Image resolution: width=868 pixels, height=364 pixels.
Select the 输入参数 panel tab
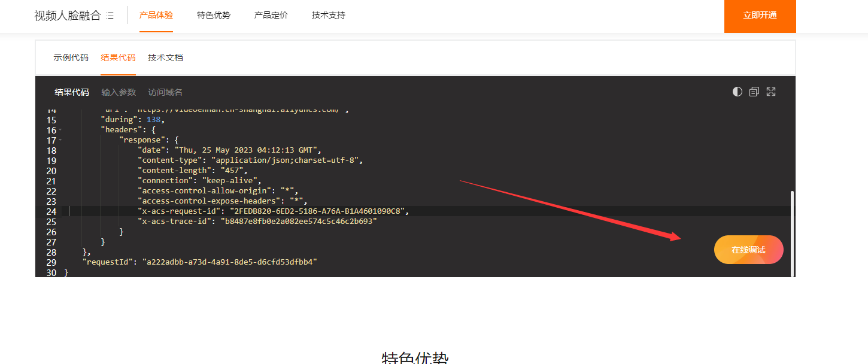click(x=119, y=92)
